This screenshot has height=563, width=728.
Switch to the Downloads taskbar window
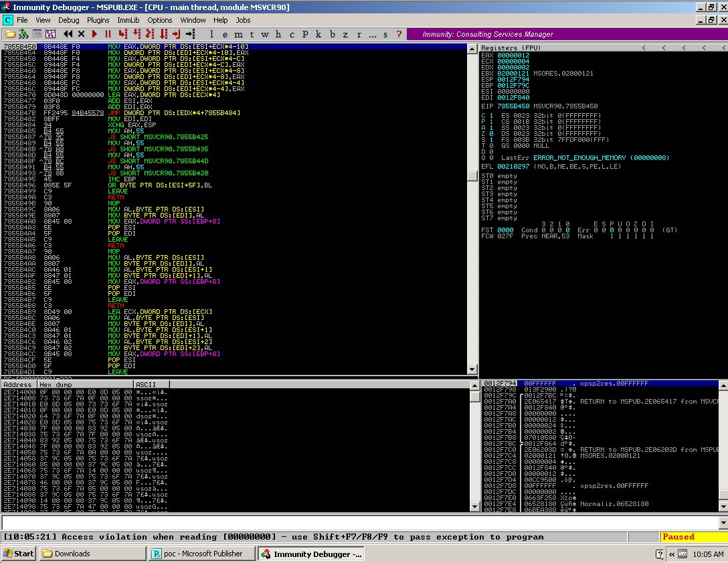coord(93,553)
